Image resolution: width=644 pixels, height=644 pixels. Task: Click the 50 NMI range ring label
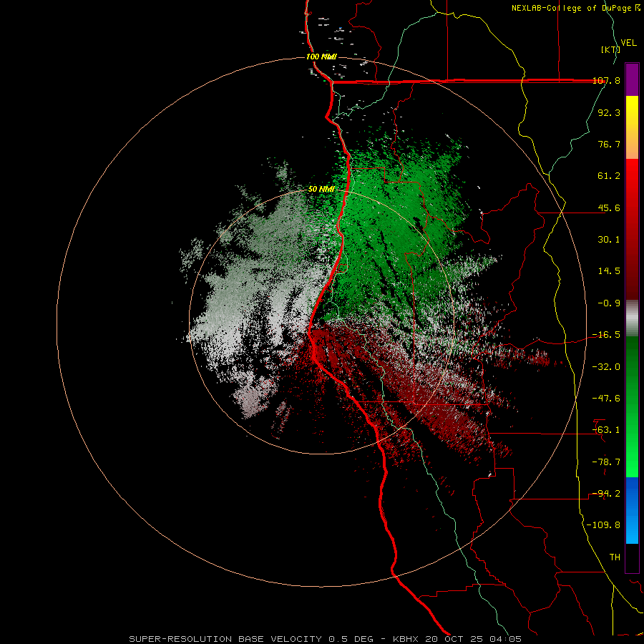pos(321,189)
